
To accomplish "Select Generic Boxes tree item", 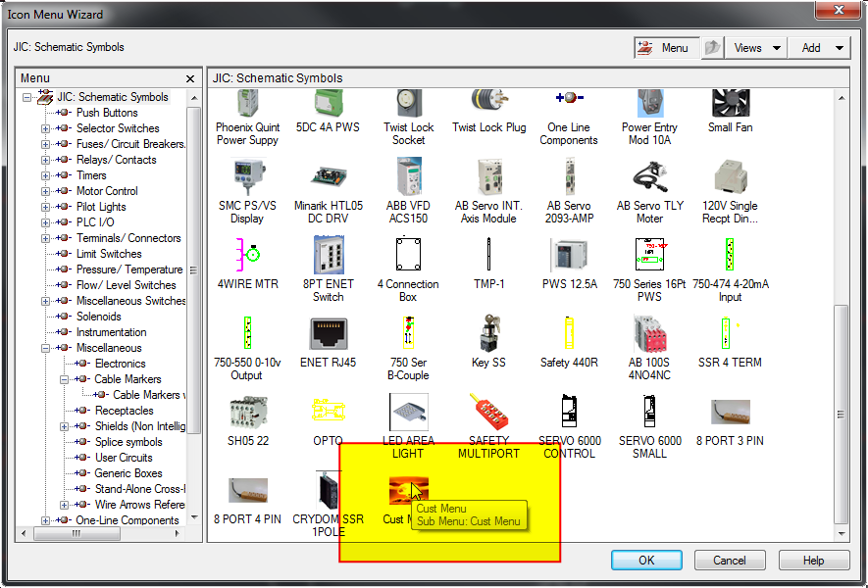I will [128, 473].
